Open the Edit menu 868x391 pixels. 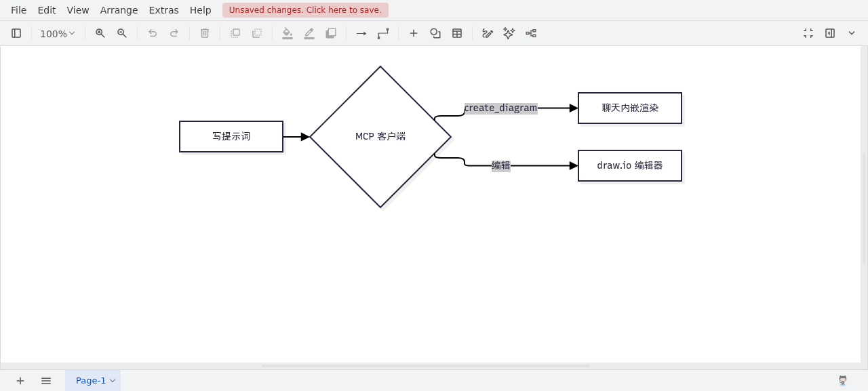47,10
